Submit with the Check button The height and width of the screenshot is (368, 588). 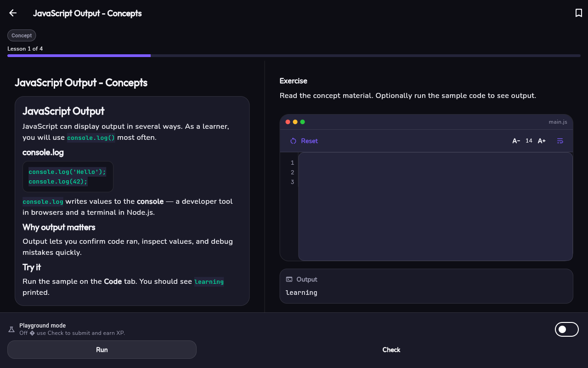coord(391,350)
